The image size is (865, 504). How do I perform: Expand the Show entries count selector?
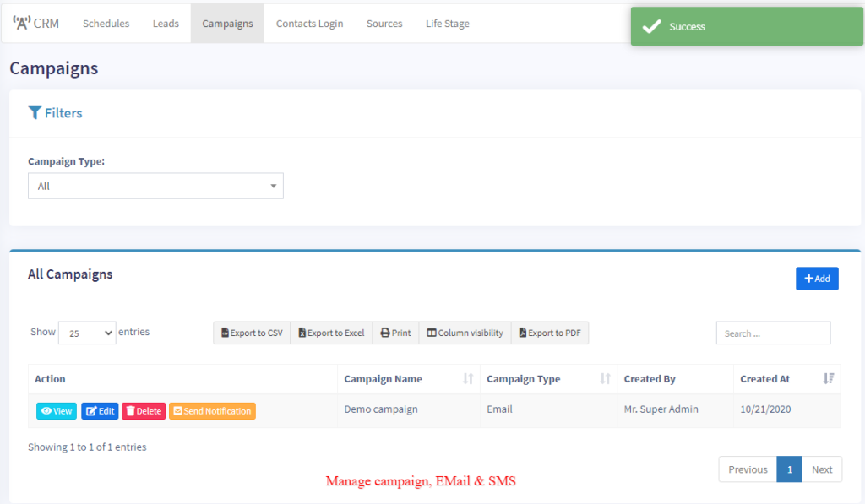pyautogui.click(x=87, y=333)
